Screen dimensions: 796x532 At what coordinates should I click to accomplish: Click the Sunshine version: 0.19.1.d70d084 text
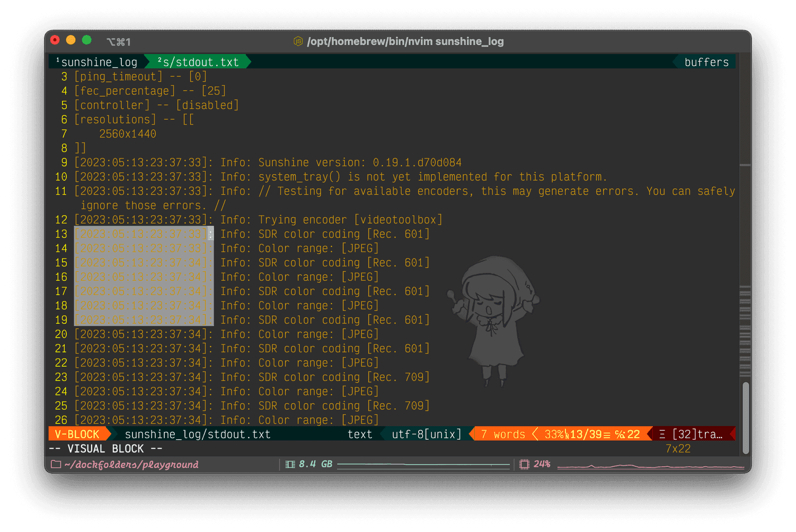pos(360,163)
